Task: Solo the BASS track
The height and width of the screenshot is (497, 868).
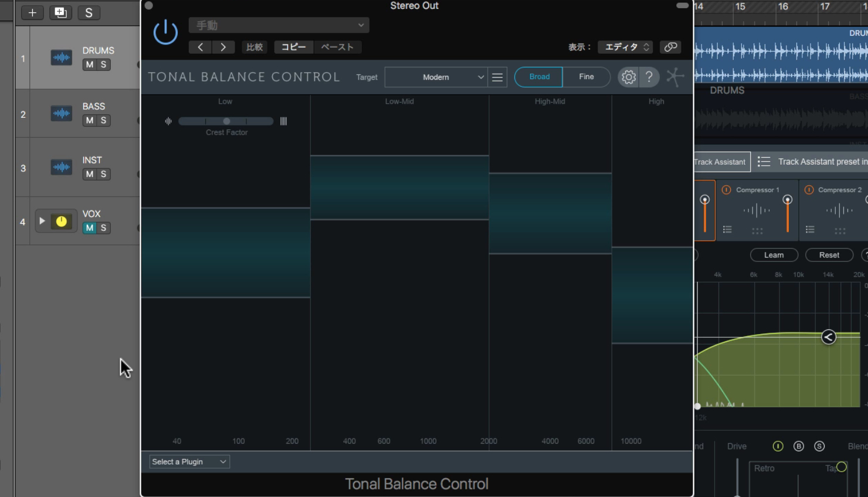Action: [103, 120]
